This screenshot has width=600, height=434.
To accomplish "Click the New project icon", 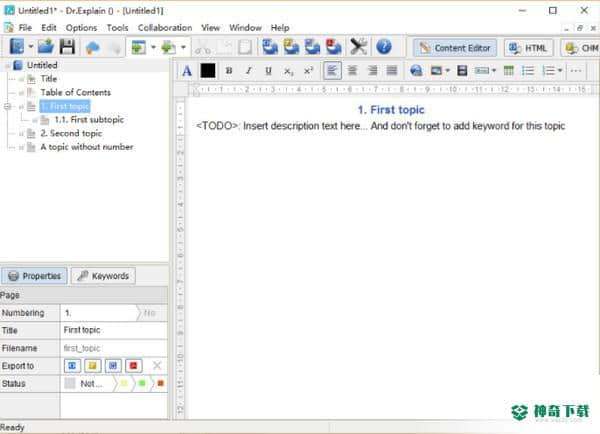I will click(16, 47).
